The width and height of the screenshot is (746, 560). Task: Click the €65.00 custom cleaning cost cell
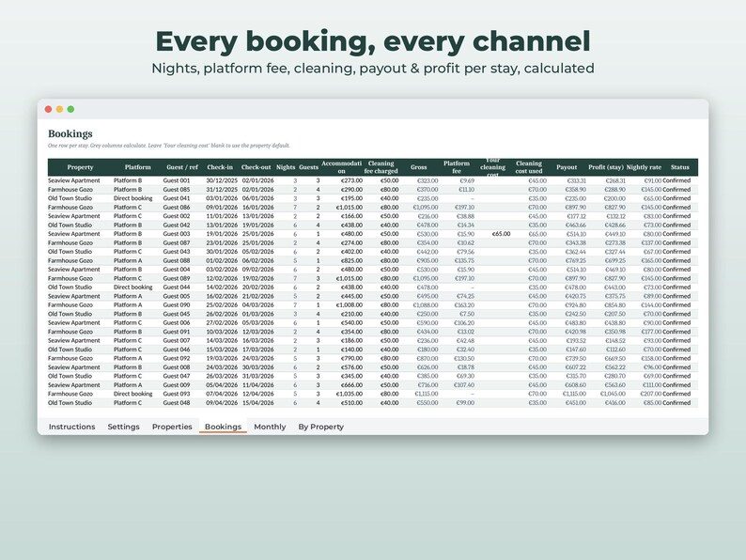click(x=502, y=234)
